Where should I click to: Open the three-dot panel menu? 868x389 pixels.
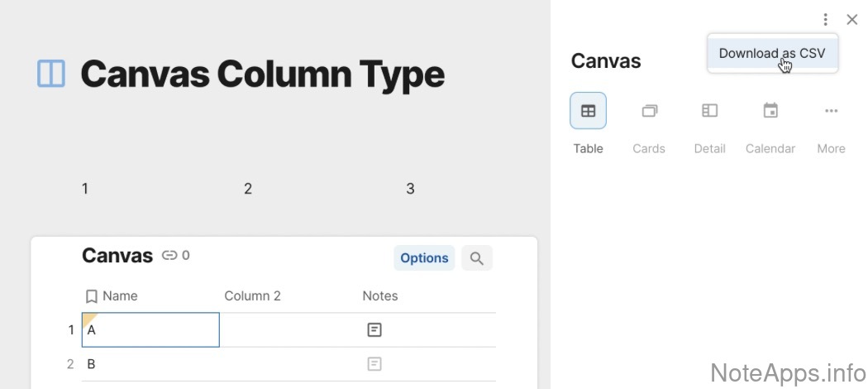(x=825, y=20)
